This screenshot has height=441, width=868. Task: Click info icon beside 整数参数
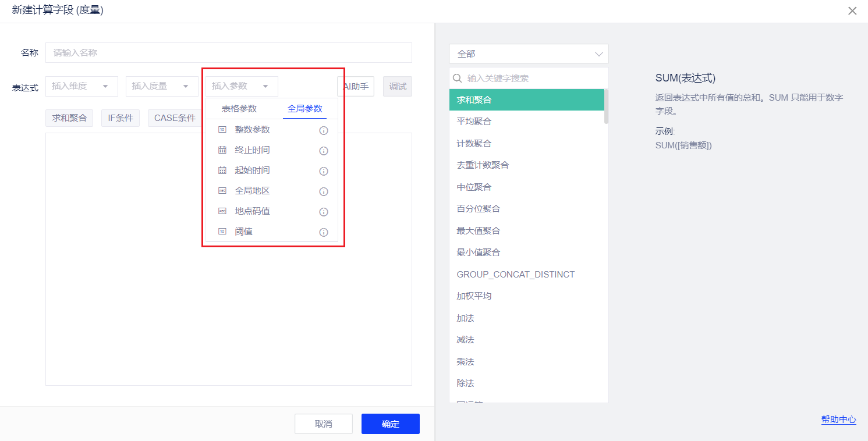point(324,130)
